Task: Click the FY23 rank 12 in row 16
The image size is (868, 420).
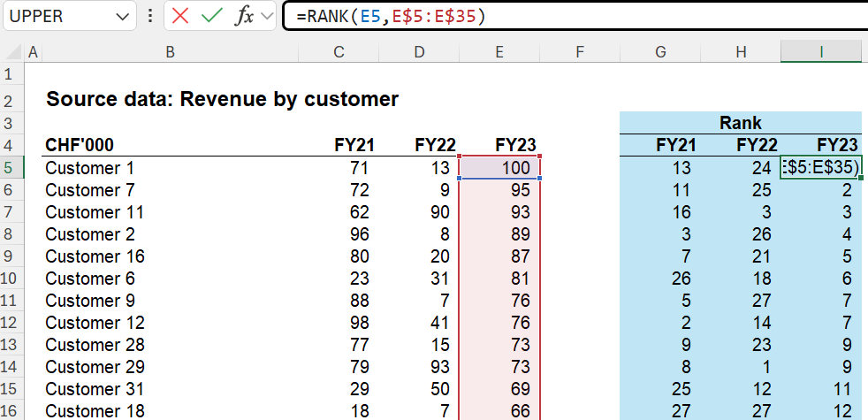Action: tap(842, 410)
